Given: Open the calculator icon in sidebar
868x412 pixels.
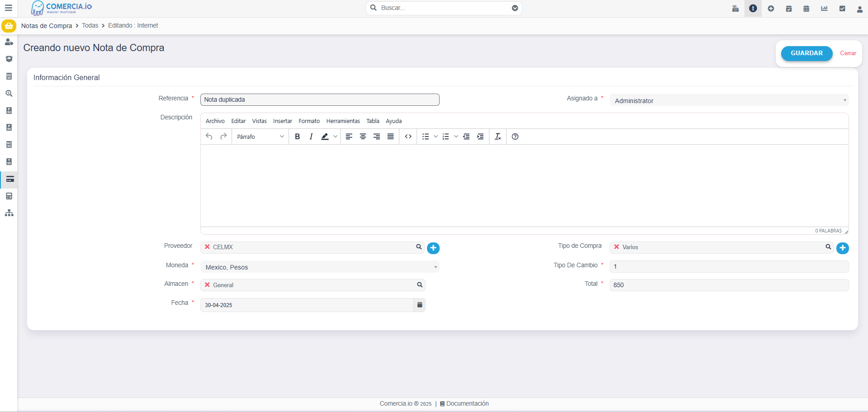Looking at the screenshot, I should (9, 196).
